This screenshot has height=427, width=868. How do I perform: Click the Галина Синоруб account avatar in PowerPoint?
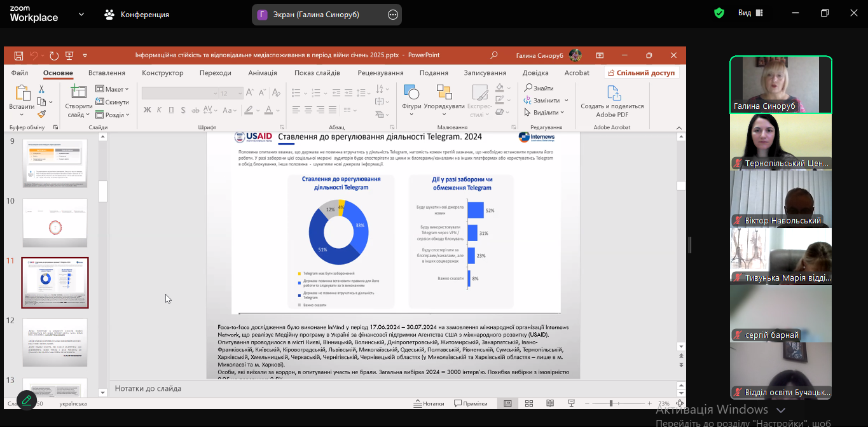pyautogui.click(x=575, y=55)
